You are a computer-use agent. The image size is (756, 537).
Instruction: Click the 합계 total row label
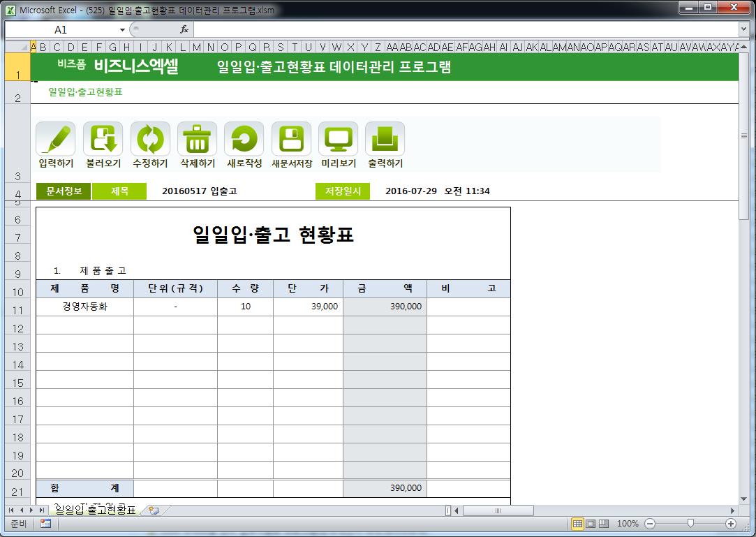[85, 488]
